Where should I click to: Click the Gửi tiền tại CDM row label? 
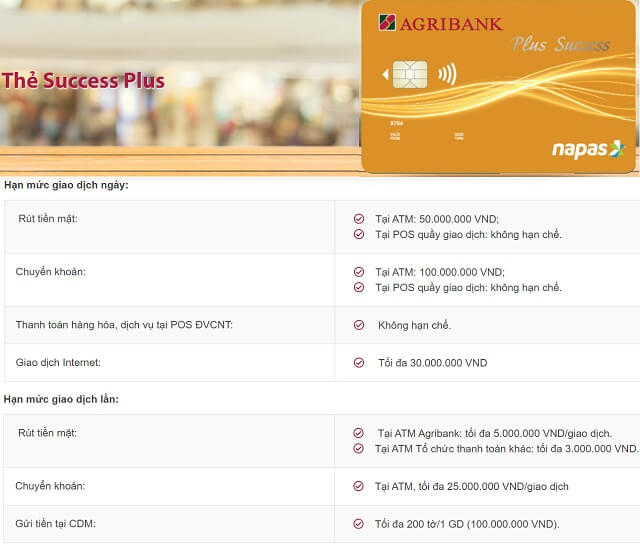point(56,523)
